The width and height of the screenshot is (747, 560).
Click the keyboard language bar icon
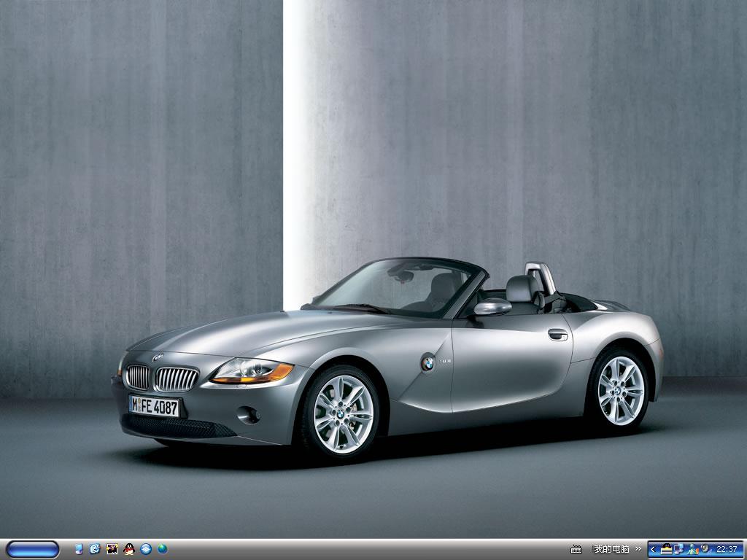point(576,549)
